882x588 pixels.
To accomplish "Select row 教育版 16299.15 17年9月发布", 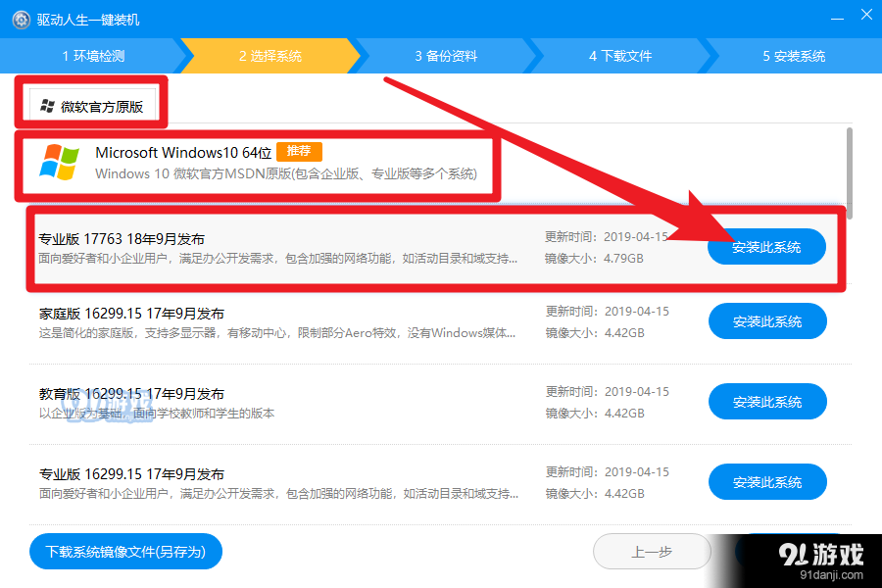I will click(440, 404).
